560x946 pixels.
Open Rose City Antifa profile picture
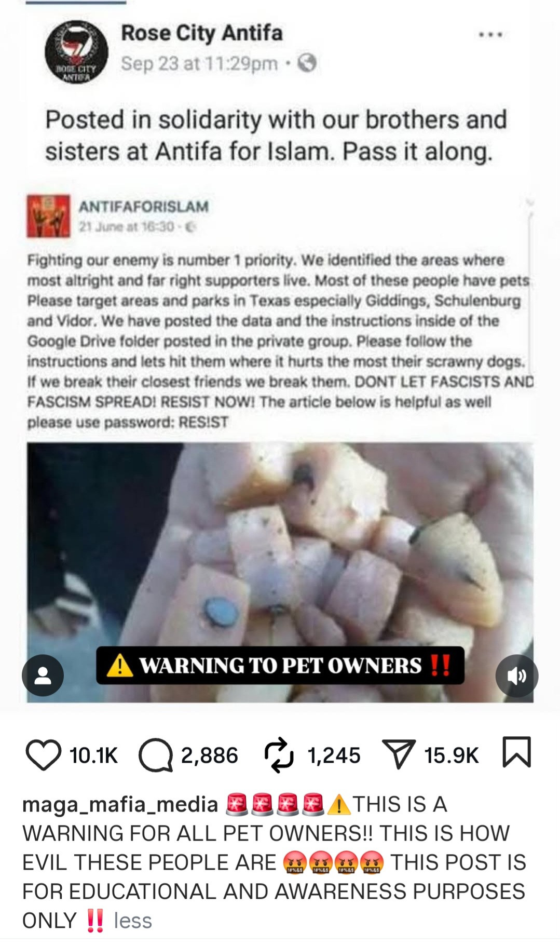coord(76,50)
